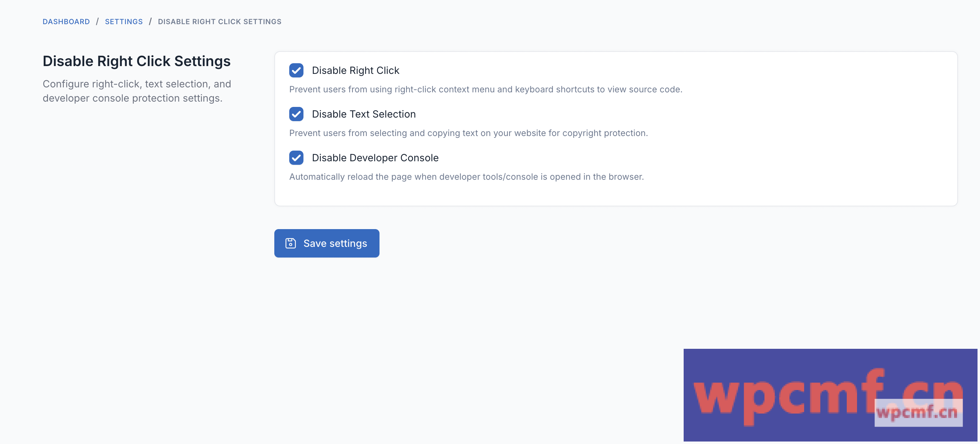Open the Settings breadcrumb link
Image resolution: width=980 pixels, height=444 pixels.
coord(124,22)
